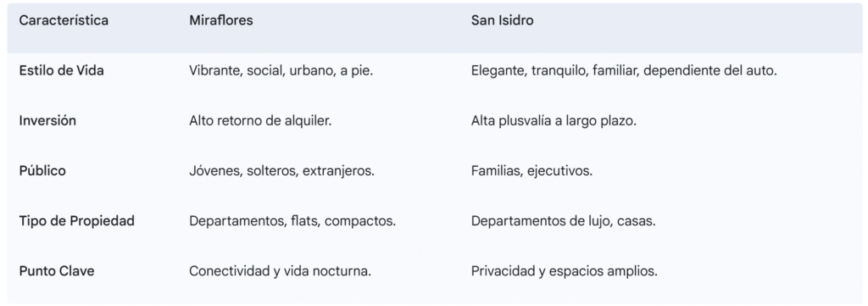
Task: Click 'Vibrante, social, urbano, a pie.' cell
Action: pyautogui.click(x=281, y=71)
